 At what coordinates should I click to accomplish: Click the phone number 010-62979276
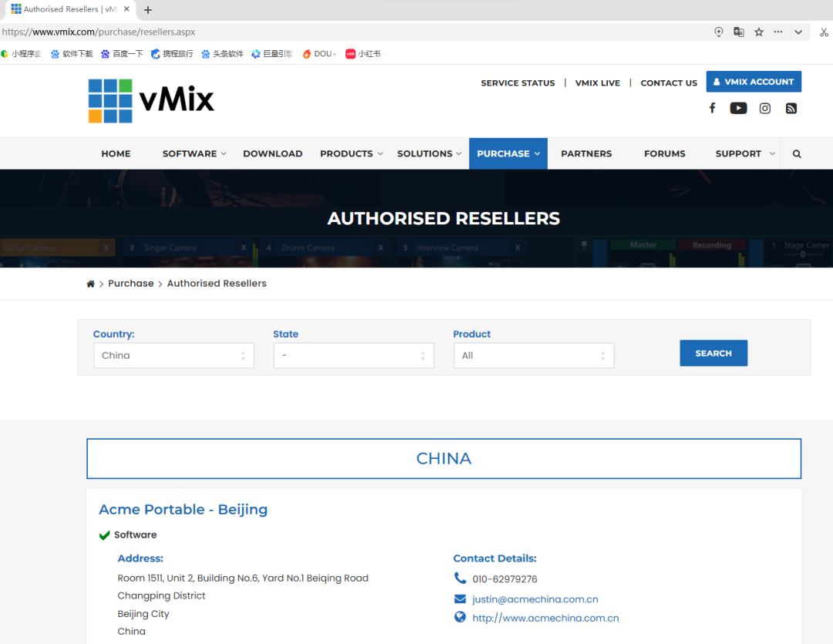(x=504, y=579)
